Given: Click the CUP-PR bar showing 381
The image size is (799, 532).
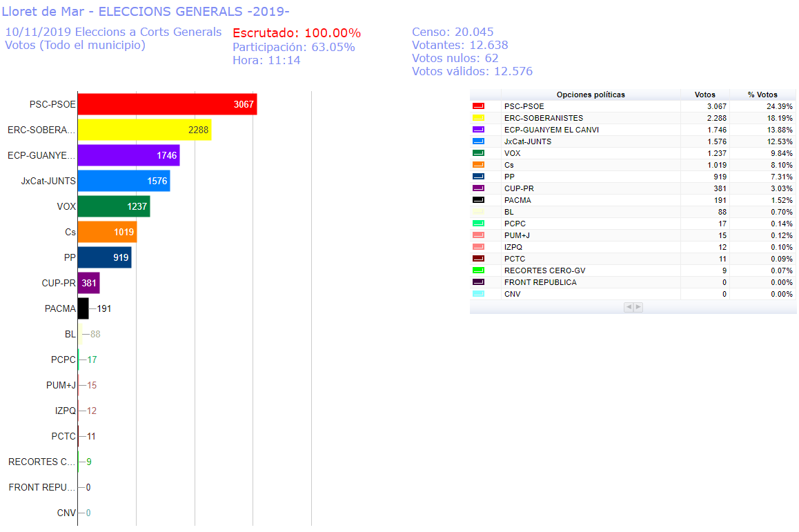Looking at the screenshot, I should pyautogui.click(x=88, y=283).
